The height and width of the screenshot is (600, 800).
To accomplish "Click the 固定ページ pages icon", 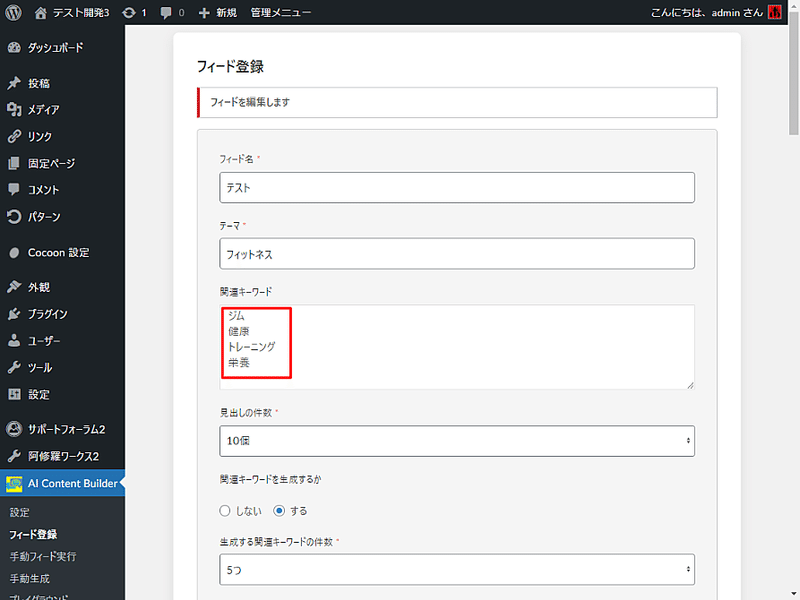I will coord(14,163).
